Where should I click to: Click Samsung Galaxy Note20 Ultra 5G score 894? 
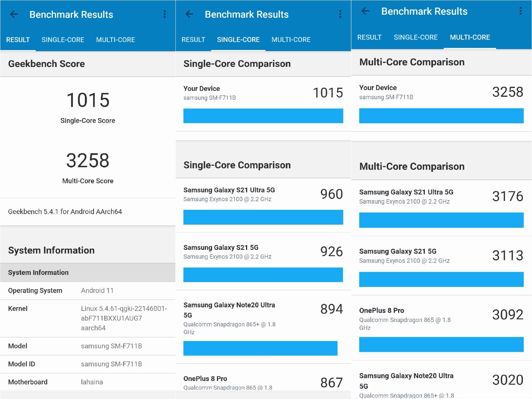pos(331,309)
